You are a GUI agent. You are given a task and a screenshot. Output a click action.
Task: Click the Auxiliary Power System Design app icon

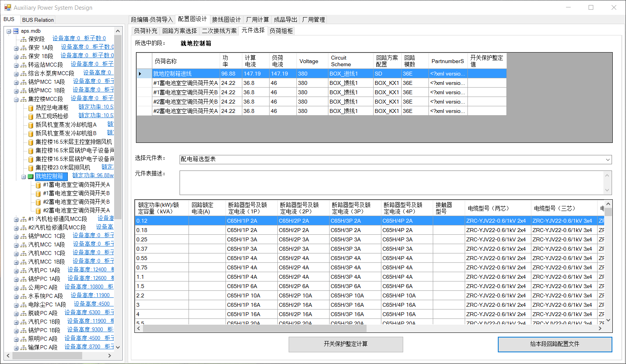(7, 7)
